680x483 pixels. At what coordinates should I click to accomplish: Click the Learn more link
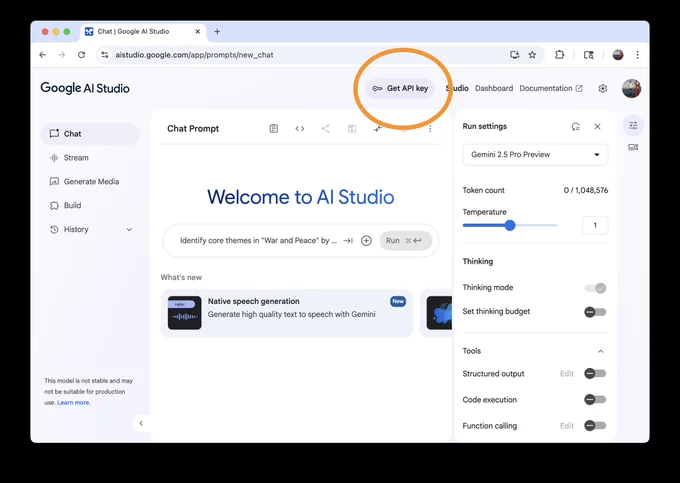pyautogui.click(x=73, y=402)
